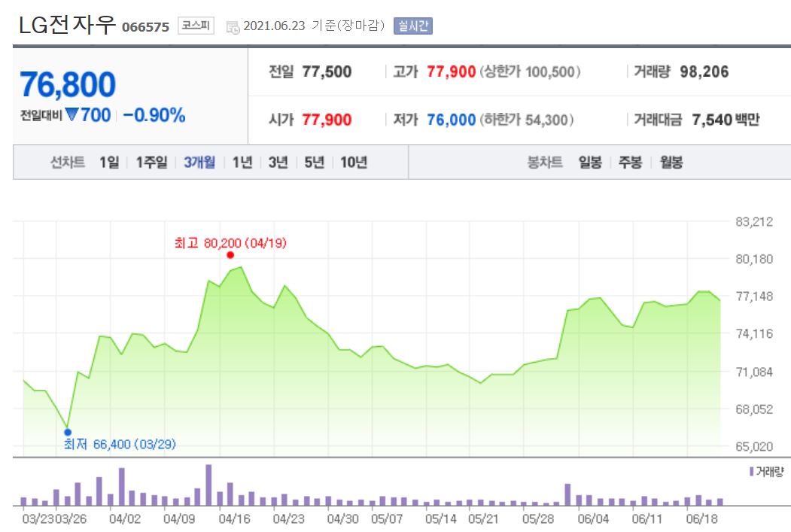791x532 pixels.
Task: Click the 코스피 market badge
Action: (x=194, y=23)
